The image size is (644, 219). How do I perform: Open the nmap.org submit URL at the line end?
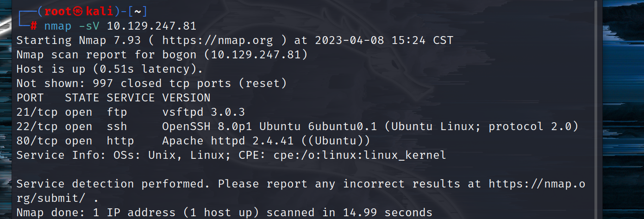(x=537, y=184)
